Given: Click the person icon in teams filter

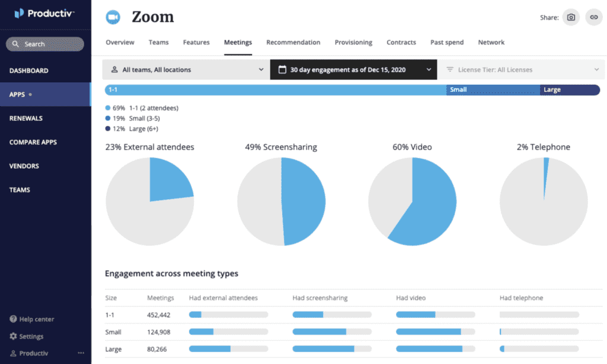Looking at the screenshot, I should [x=114, y=70].
